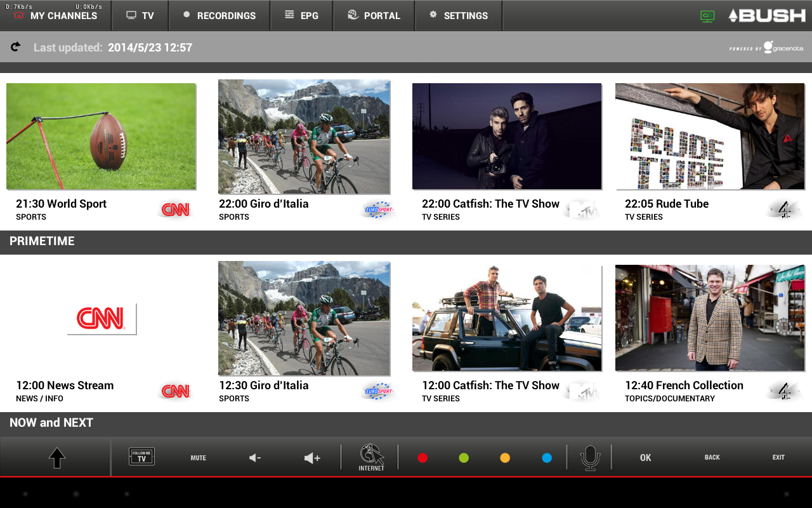Click the CNN logo beside World Sport
812x508 pixels.
(x=176, y=210)
